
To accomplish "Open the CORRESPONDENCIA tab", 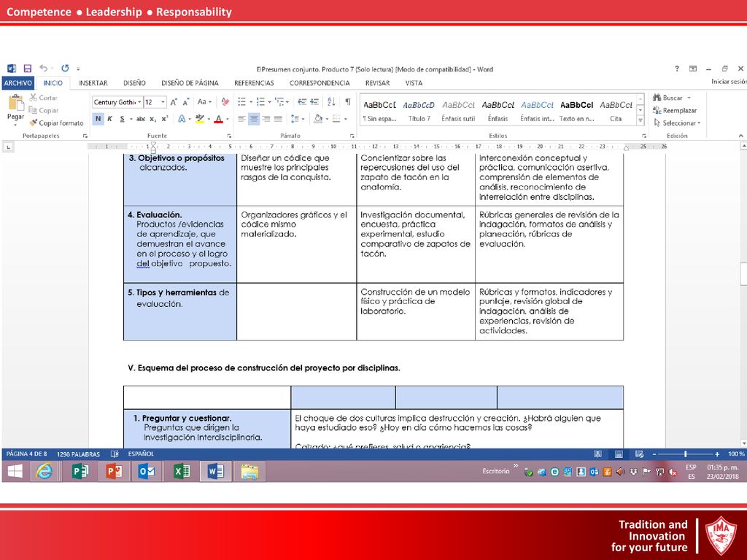I will 320,83.
